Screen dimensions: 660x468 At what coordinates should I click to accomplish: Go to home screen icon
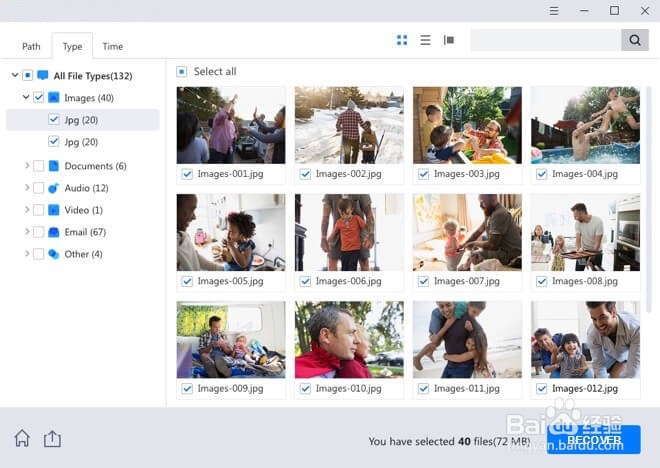click(22, 438)
